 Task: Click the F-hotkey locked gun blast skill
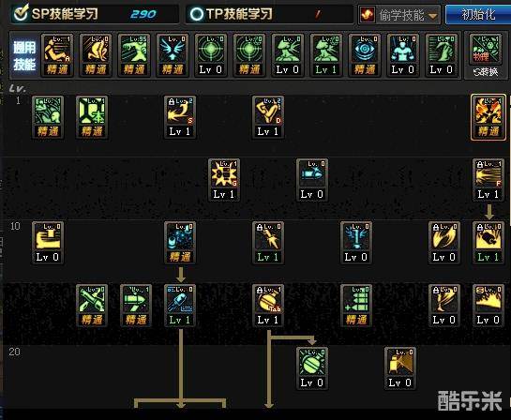point(488,180)
